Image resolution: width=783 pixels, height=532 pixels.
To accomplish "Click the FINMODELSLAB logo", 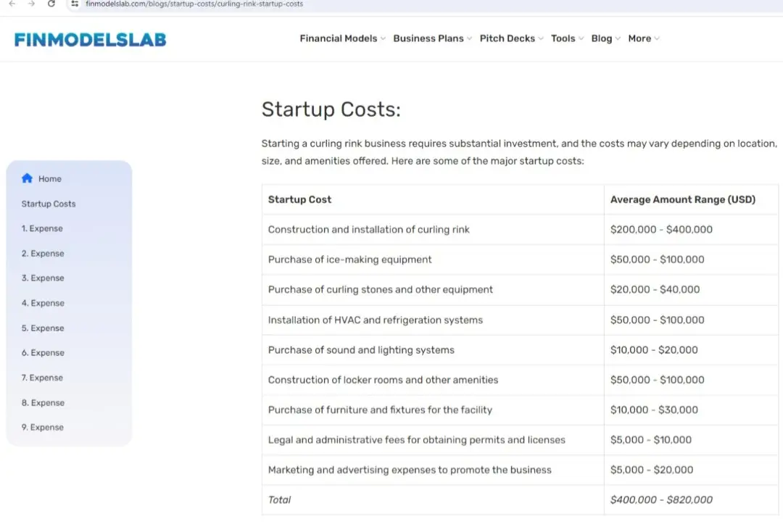I will pos(90,39).
